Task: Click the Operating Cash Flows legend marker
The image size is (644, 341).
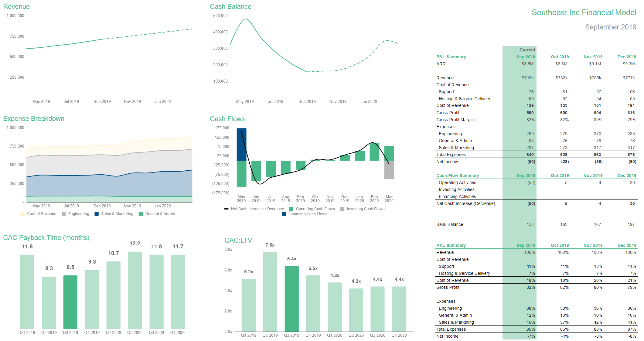Action: (x=291, y=209)
